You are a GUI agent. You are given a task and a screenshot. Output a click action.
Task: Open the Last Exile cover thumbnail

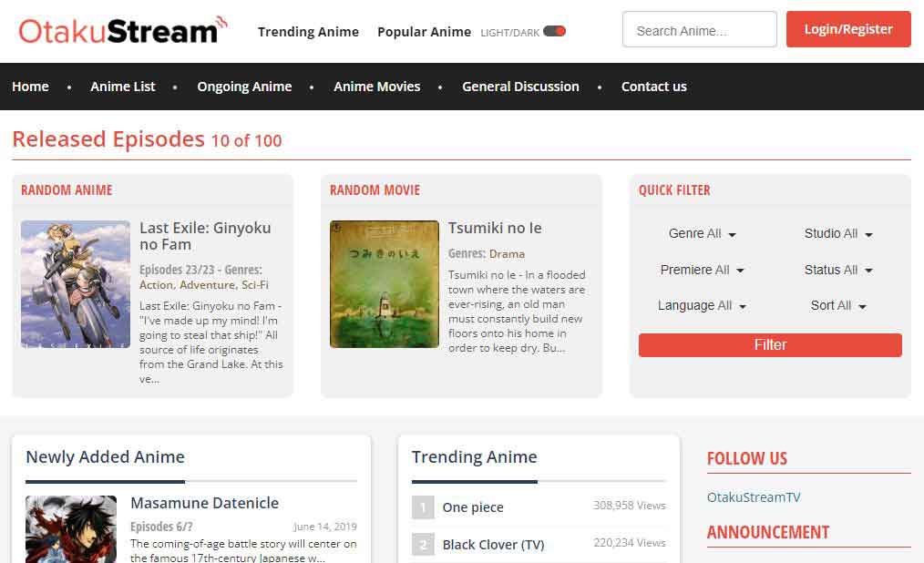coord(76,284)
